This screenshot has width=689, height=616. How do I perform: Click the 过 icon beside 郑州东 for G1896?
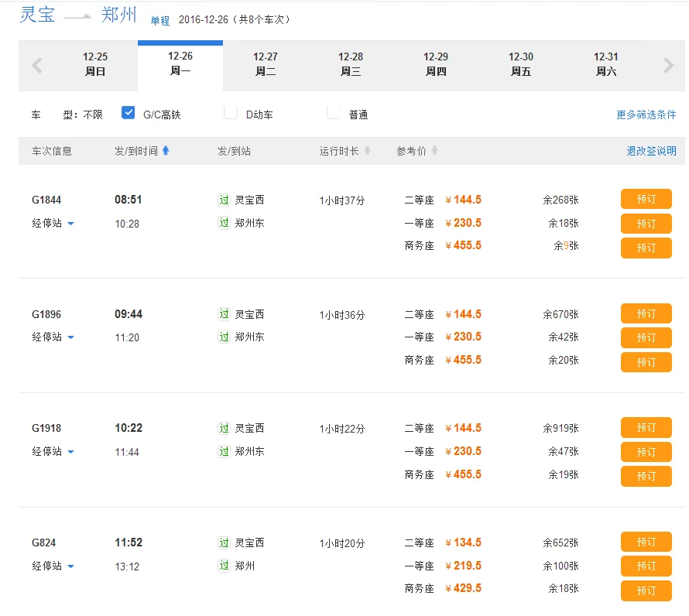[x=224, y=337]
